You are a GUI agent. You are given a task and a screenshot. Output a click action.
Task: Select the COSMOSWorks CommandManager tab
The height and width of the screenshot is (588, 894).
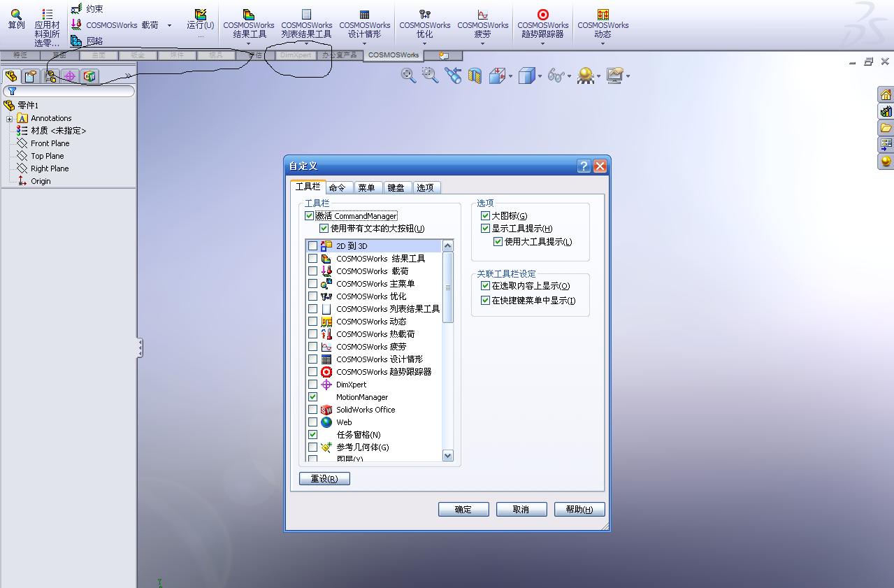[x=394, y=55]
